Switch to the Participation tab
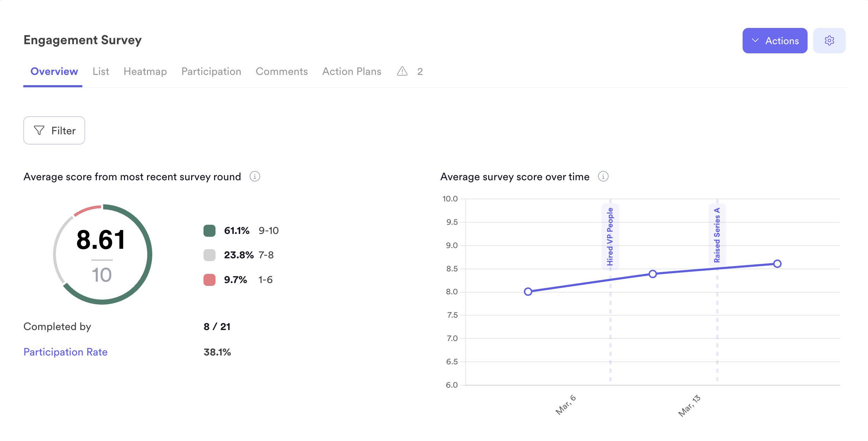The image size is (868, 441). coord(211,71)
